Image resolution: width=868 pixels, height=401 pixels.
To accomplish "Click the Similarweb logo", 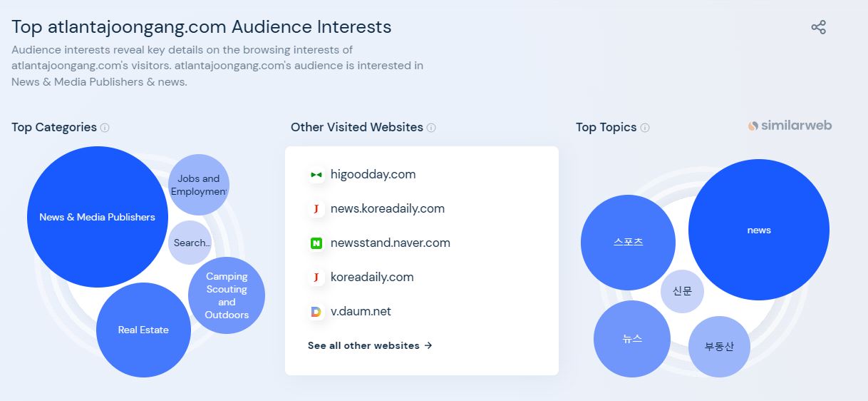I will (790, 126).
